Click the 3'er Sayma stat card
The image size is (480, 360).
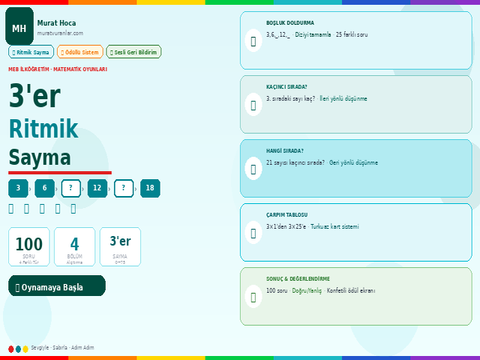120,247
